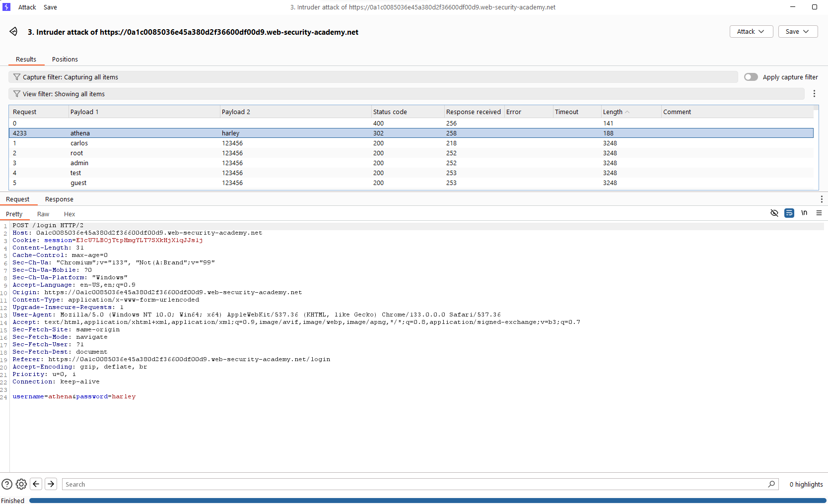Open the Save menu in title bar
Image resolution: width=828 pixels, height=504 pixels.
50,7
